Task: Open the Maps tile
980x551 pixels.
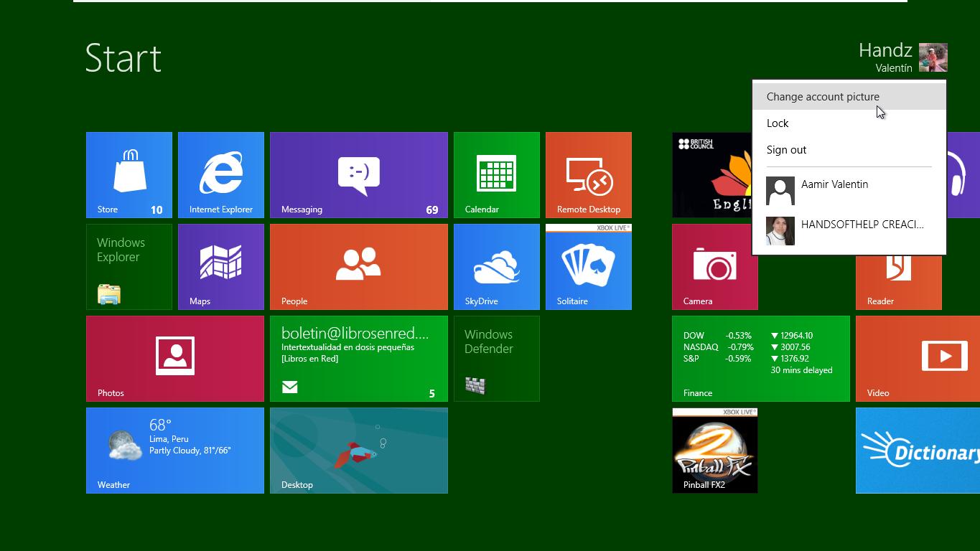Action: [x=221, y=267]
